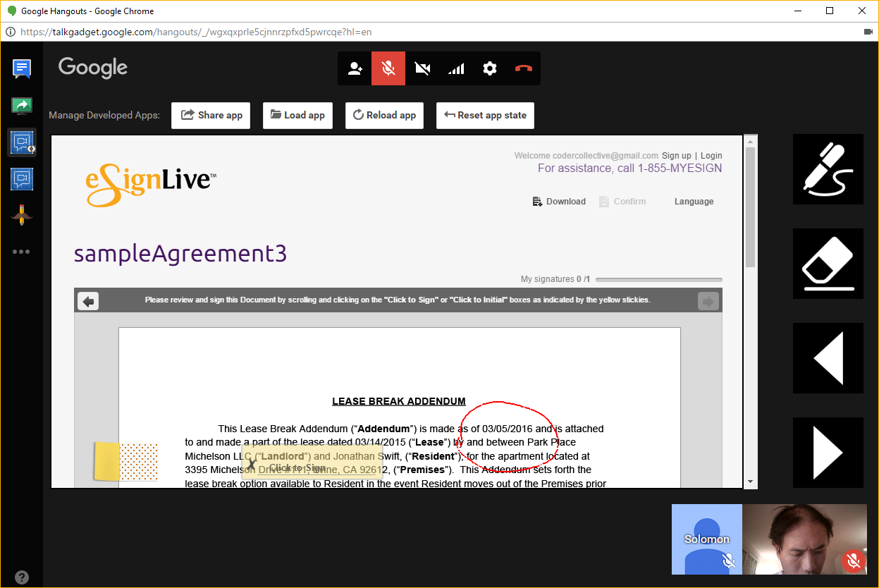The image size is (879, 588).
Task: Open the chat panel icon in sidebar
Action: (22, 68)
